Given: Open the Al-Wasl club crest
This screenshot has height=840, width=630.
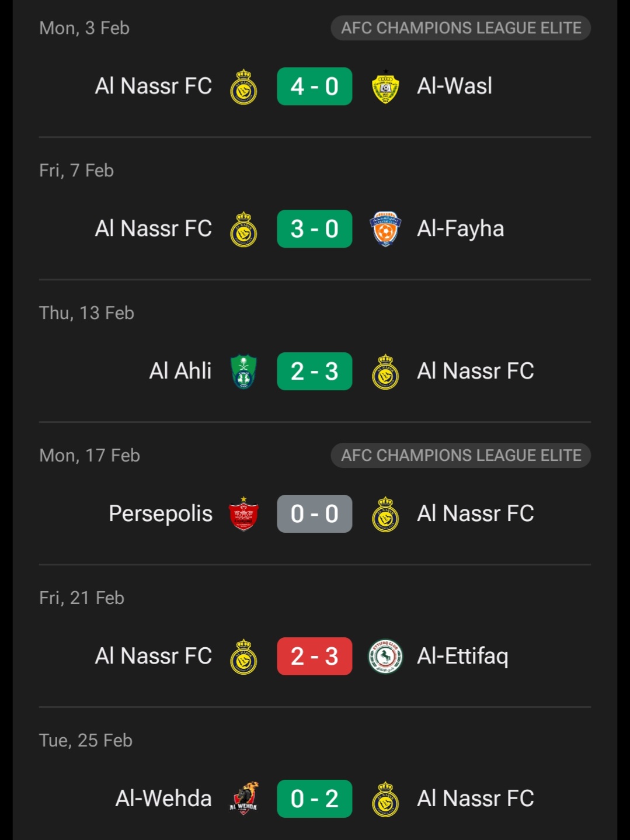Looking at the screenshot, I should (x=385, y=86).
